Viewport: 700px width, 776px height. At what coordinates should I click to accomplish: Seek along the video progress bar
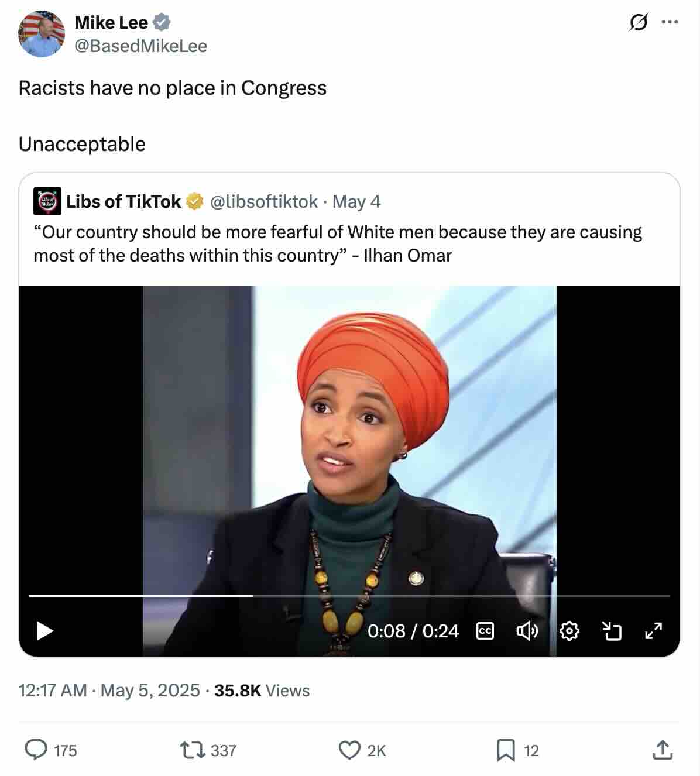[349, 596]
